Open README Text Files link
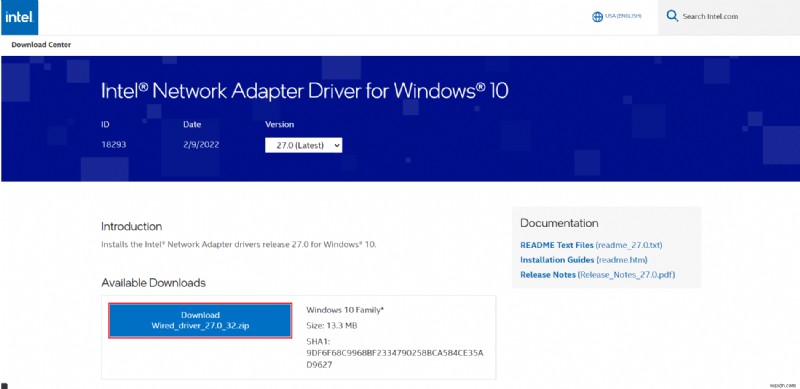Image resolution: width=800 pixels, height=389 pixels. [x=591, y=245]
